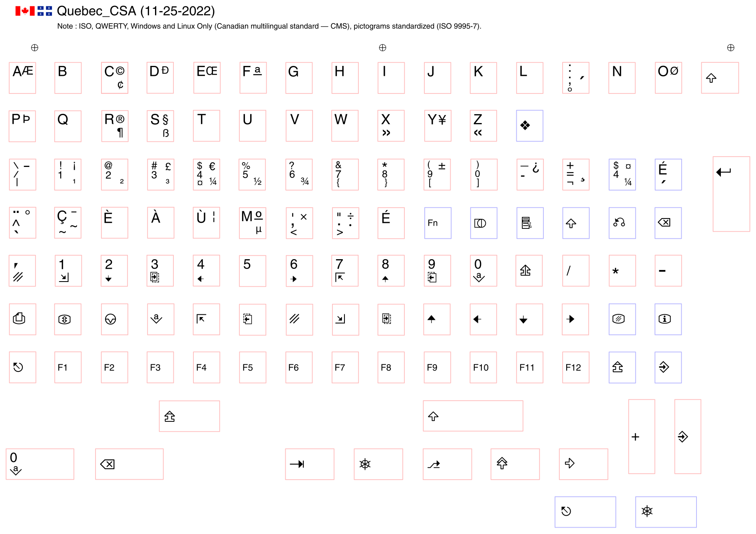Click the circled info symbol key
Viewport: 756px width, 534px height.
tap(668, 319)
